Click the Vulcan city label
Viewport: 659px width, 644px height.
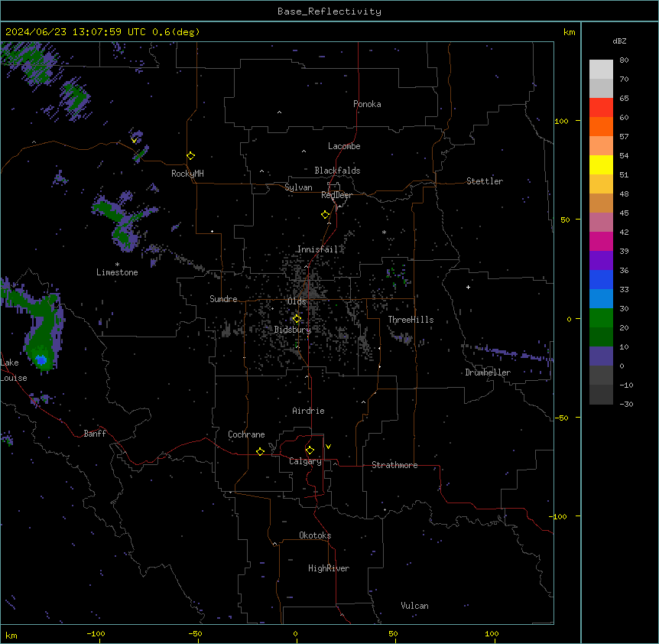(415, 606)
